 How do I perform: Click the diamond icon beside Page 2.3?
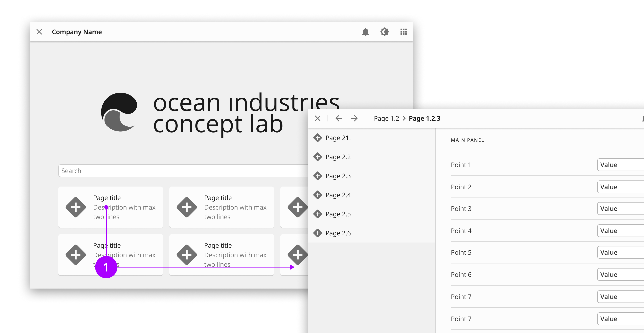coord(317,176)
